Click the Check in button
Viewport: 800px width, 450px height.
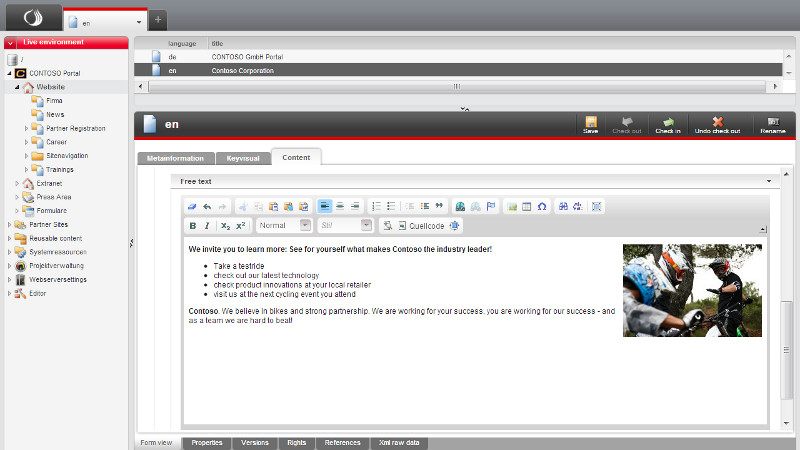click(x=667, y=123)
